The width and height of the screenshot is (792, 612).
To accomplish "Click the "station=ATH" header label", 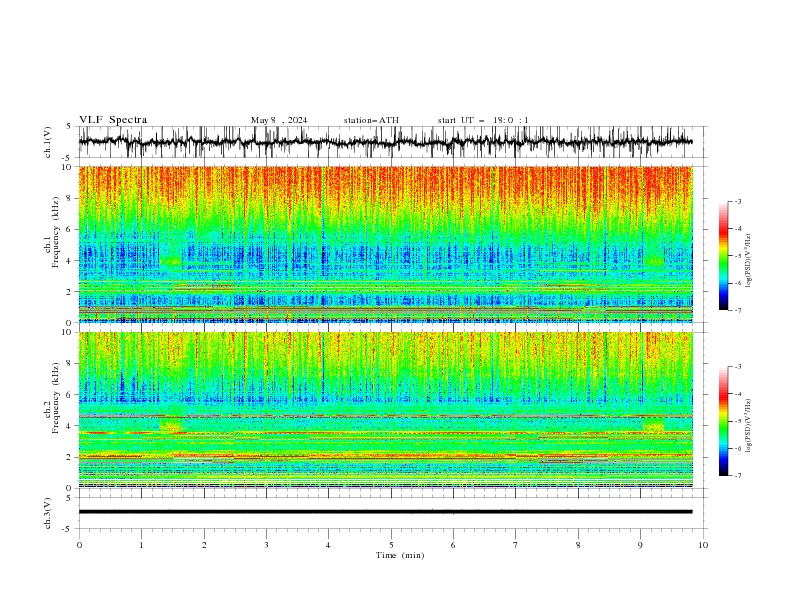I will pos(371,120).
